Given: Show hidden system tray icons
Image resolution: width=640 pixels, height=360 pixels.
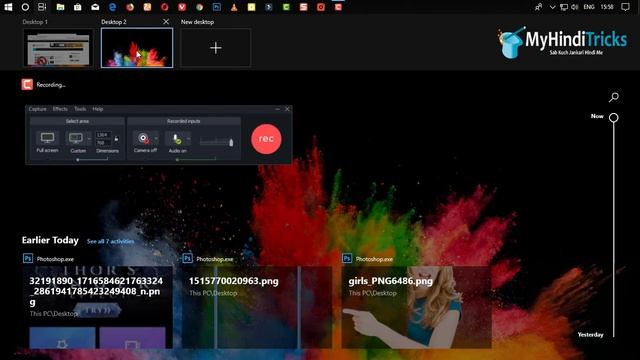Looking at the screenshot, I should (x=552, y=7).
